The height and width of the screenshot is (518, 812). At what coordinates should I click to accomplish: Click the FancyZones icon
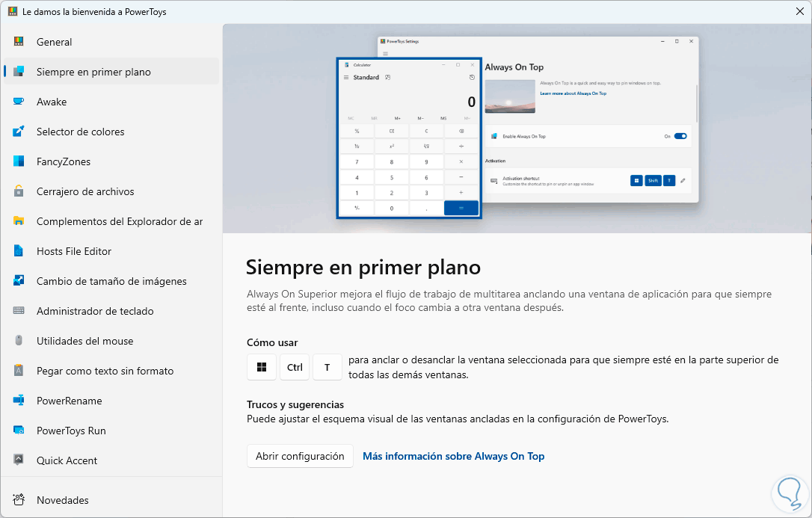[19, 161]
